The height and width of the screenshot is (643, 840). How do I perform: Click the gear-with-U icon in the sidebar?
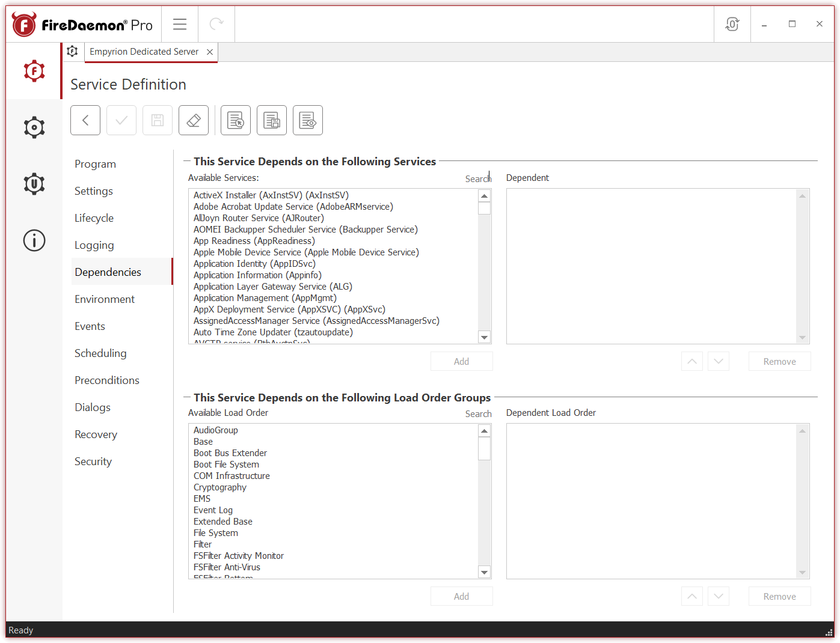click(x=34, y=184)
